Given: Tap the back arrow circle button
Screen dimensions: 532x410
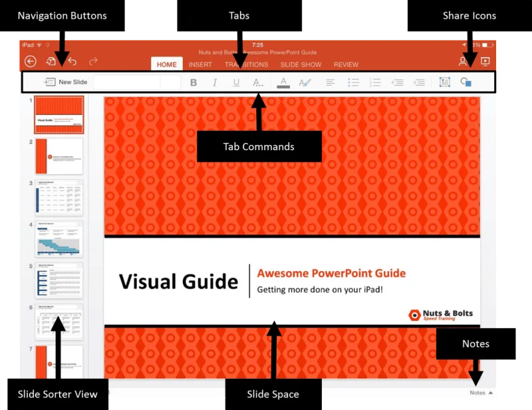Looking at the screenshot, I should click(x=31, y=61).
